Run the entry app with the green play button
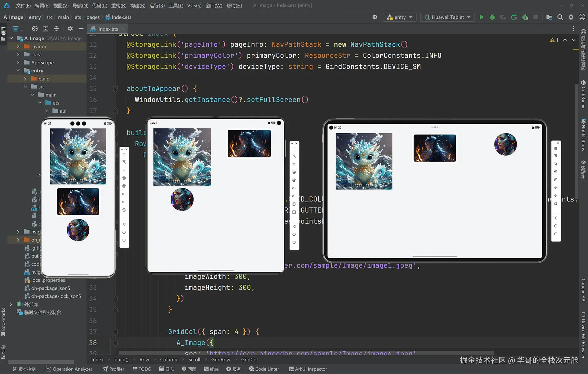The width and height of the screenshot is (588, 374). tap(482, 17)
